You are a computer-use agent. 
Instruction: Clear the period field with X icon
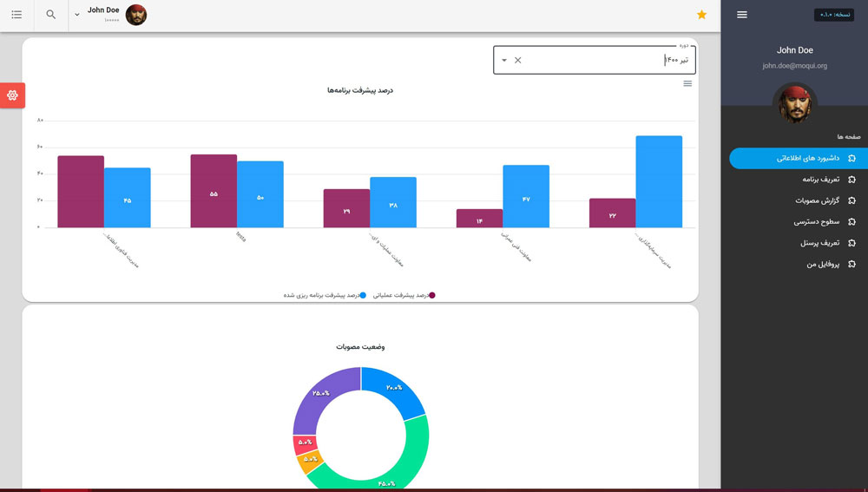(x=518, y=60)
